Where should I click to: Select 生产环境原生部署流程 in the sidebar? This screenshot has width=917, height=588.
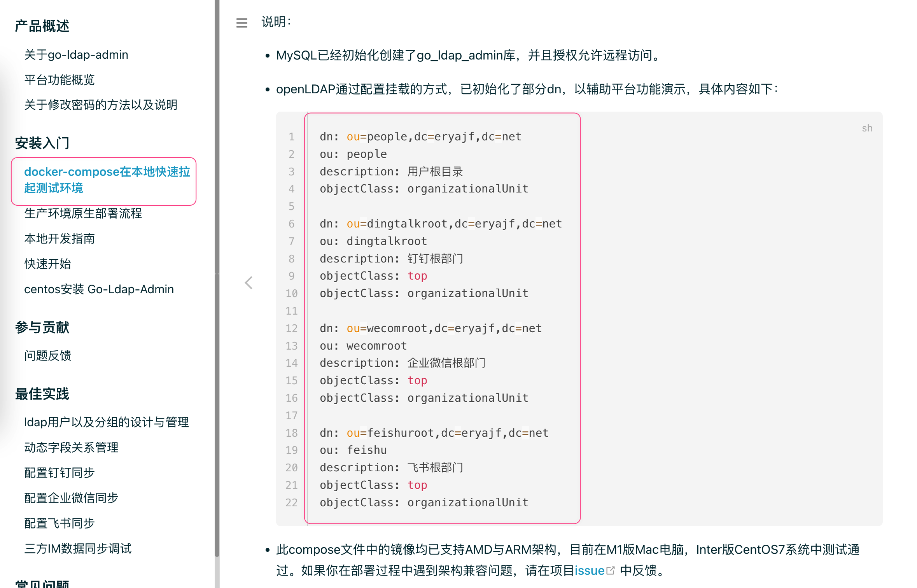[x=83, y=214]
